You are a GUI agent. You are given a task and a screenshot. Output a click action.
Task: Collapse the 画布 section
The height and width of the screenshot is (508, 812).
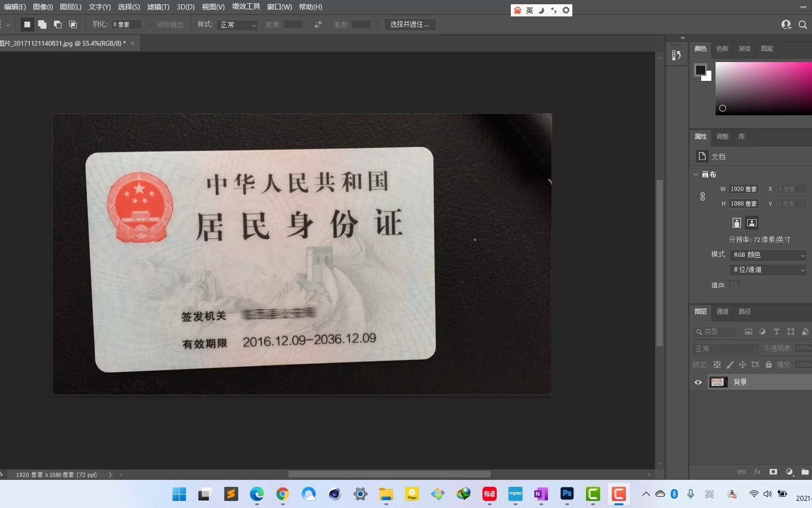click(696, 175)
